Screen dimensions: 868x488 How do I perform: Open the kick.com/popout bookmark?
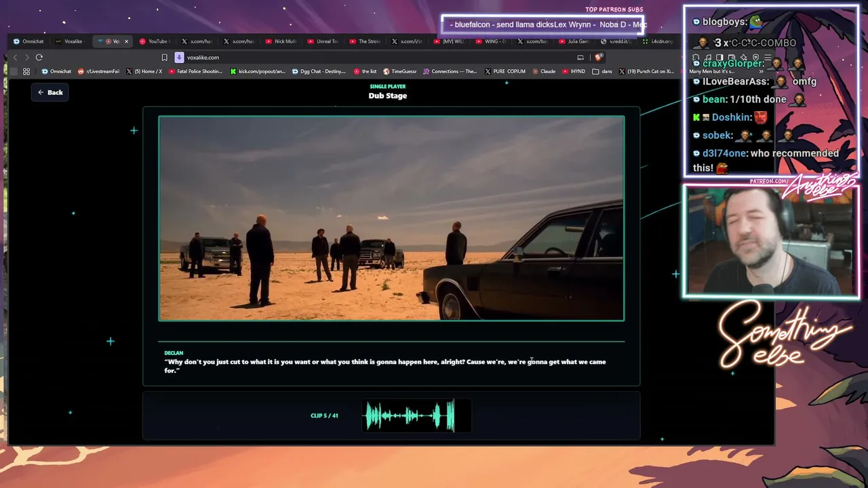258,71
